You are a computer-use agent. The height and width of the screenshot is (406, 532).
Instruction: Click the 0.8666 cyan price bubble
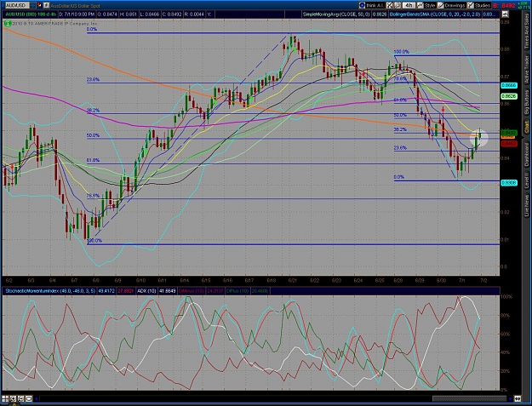point(509,85)
